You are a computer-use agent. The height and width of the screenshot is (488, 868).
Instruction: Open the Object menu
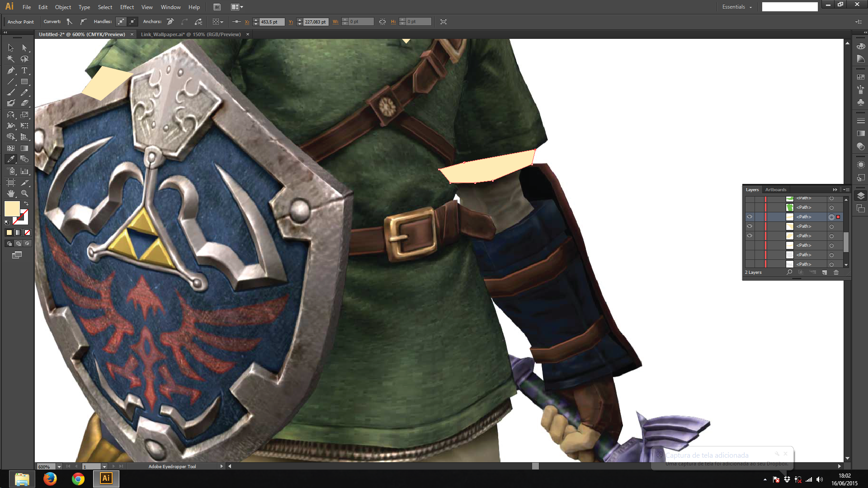63,7
